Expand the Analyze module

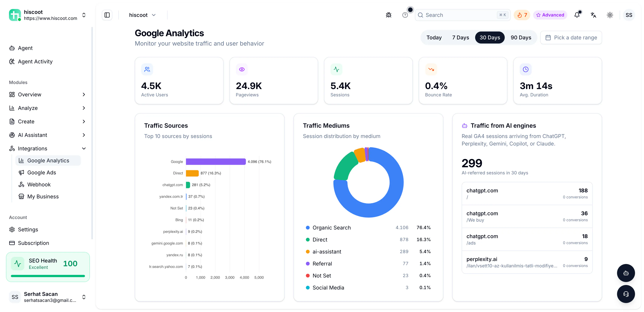click(48, 108)
